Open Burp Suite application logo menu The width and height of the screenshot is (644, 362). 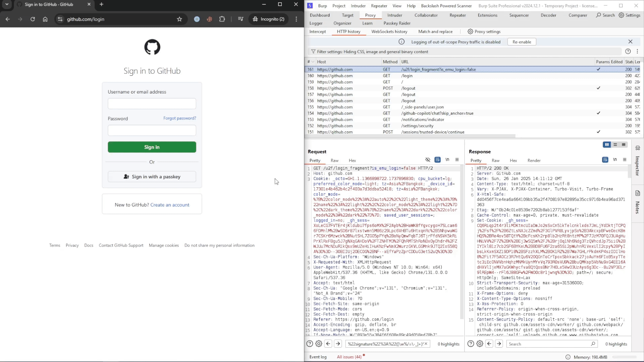click(310, 6)
